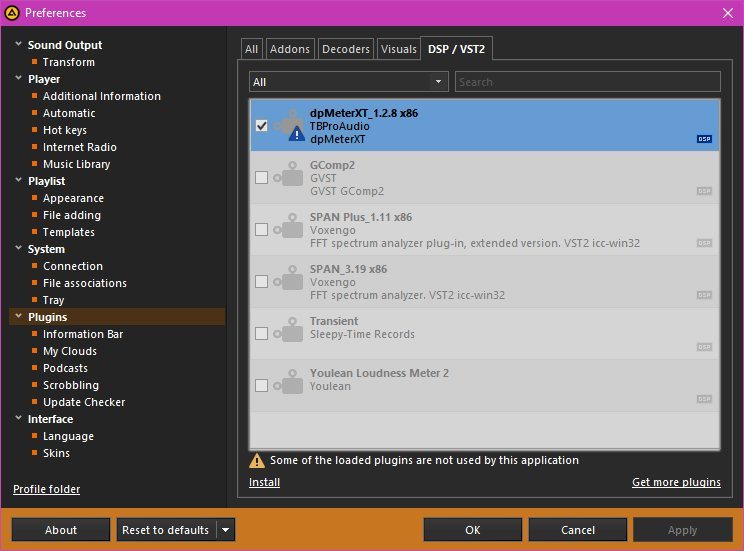
Task: Open the Get more plugins link
Action: coord(676,482)
